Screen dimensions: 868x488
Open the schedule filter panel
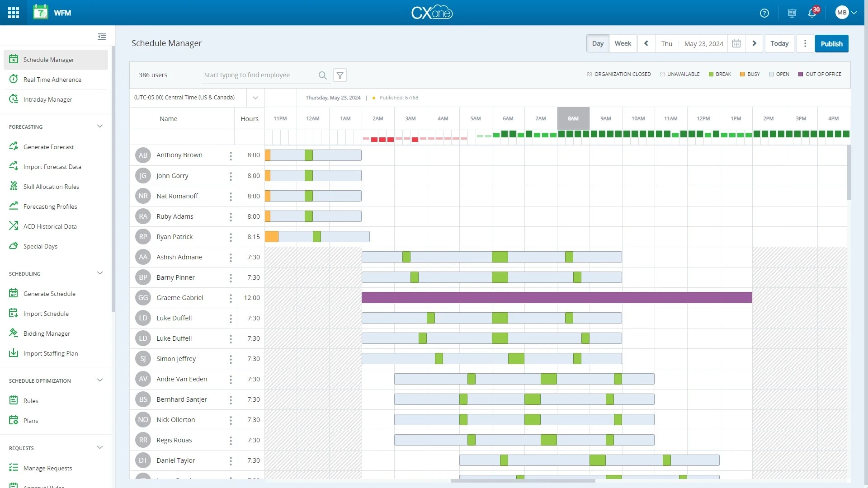pyautogui.click(x=340, y=75)
